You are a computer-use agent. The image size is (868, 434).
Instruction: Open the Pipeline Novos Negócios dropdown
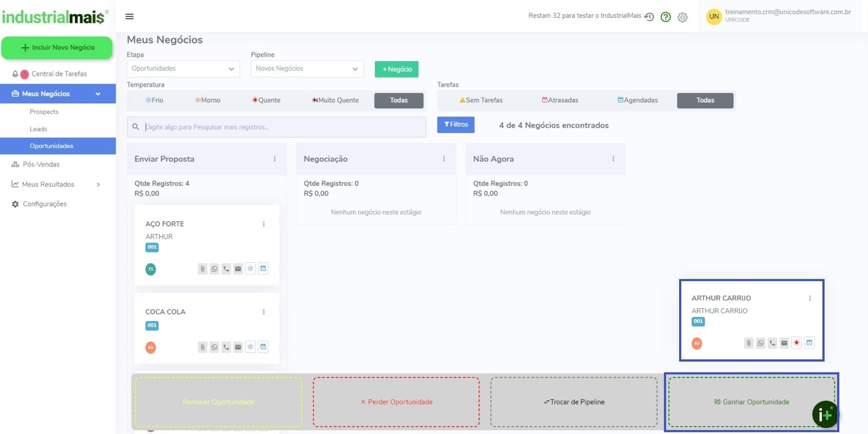point(307,69)
